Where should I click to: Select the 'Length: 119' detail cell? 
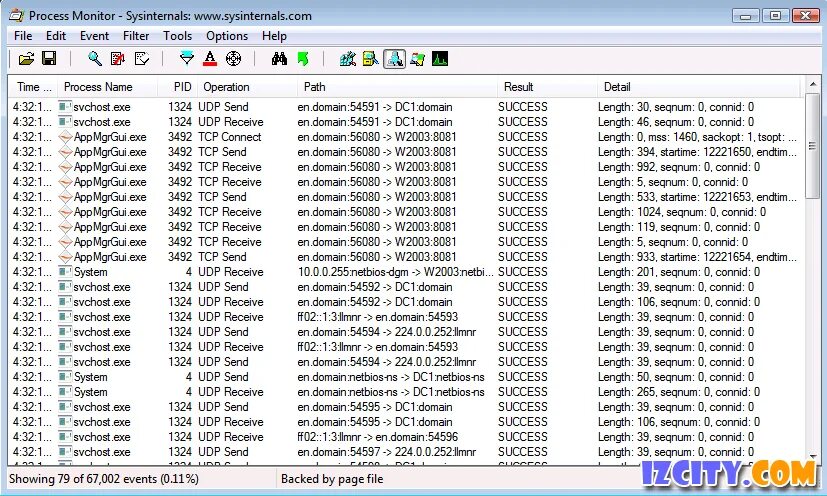[x=679, y=227]
